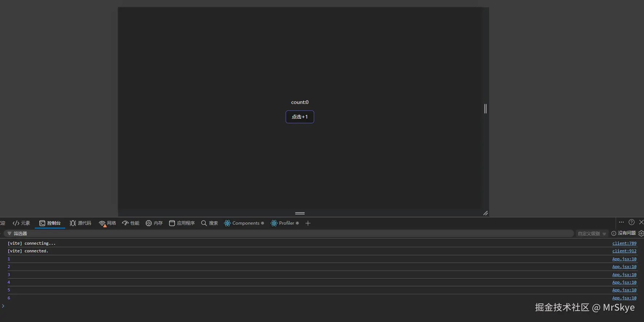Focus the 筛选器 filter input
This screenshot has width=644, height=322.
(289, 233)
